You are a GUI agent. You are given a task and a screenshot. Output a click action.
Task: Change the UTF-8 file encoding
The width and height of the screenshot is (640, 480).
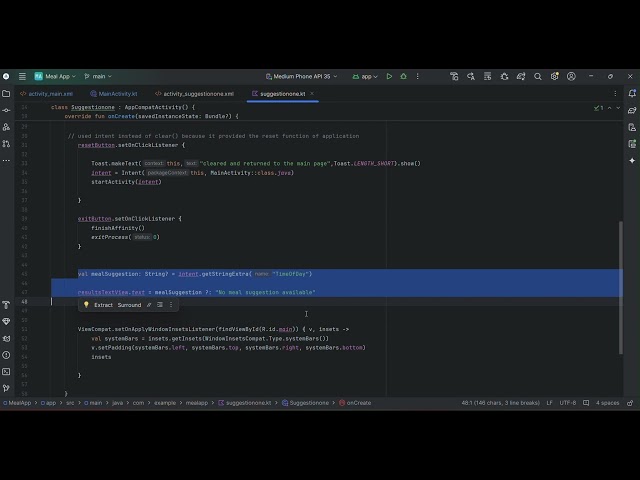[x=568, y=403]
